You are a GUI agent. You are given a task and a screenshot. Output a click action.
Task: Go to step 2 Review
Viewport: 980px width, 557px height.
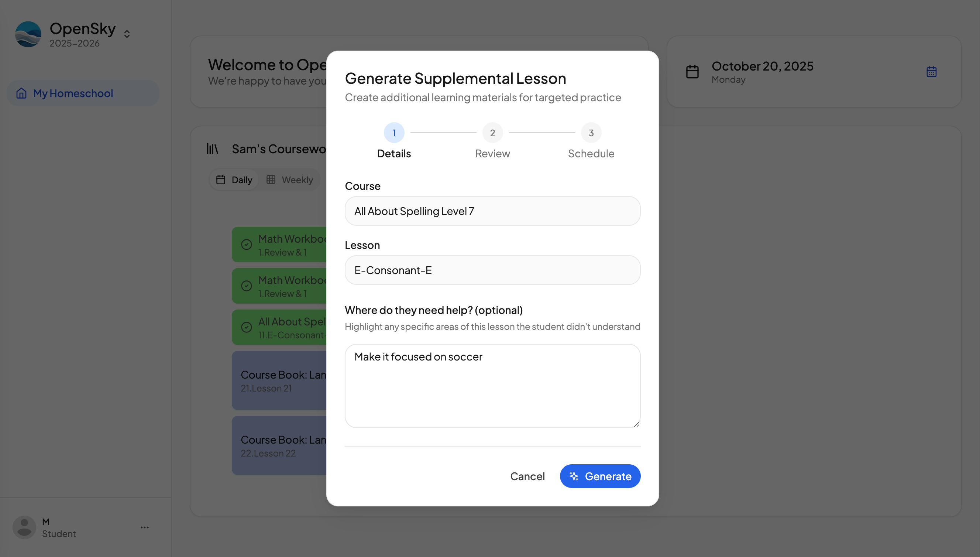pyautogui.click(x=492, y=133)
